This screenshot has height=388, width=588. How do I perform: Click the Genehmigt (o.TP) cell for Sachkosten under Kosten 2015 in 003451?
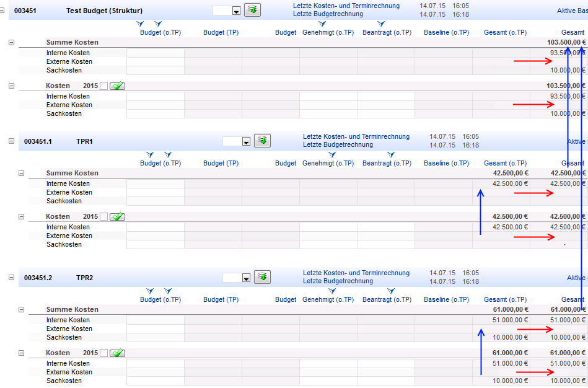328,113
